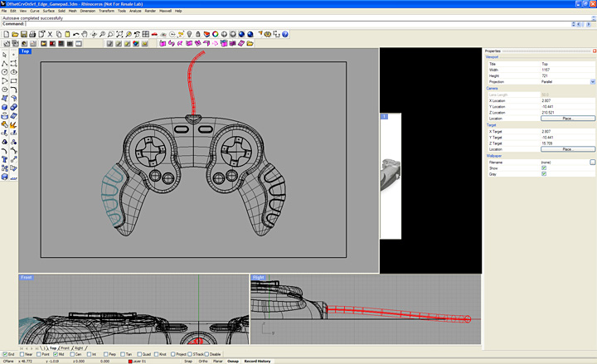Enable the End object snap checkbox
The width and height of the screenshot is (597, 364).
[x=5, y=355]
